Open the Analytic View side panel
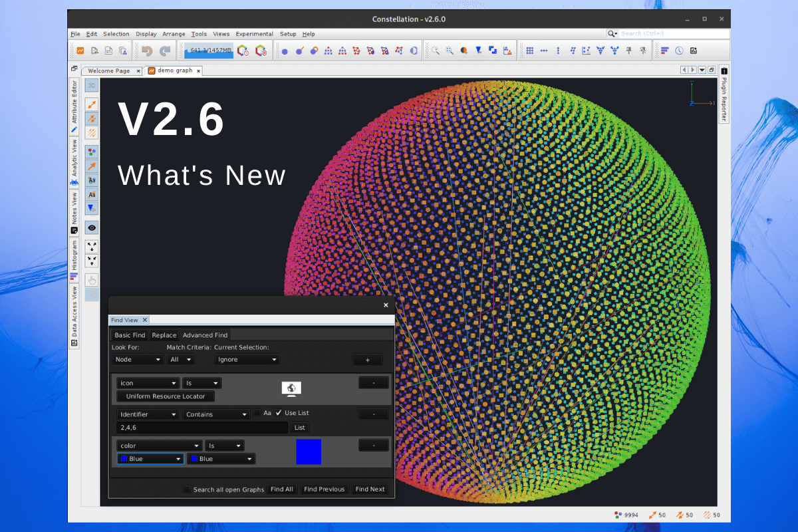 tap(74, 162)
